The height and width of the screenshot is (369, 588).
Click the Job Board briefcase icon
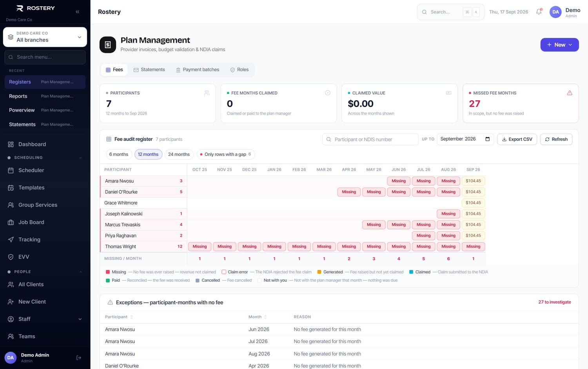click(x=11, y=222)
